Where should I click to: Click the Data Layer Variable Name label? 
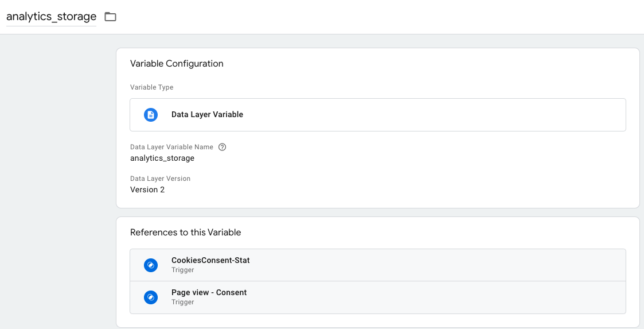click(171, 147)
